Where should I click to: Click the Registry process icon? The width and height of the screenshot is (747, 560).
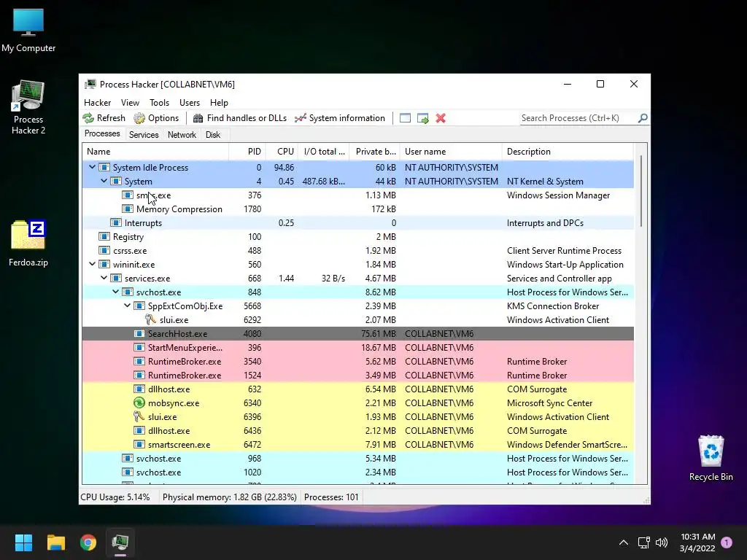pos(104,236)
